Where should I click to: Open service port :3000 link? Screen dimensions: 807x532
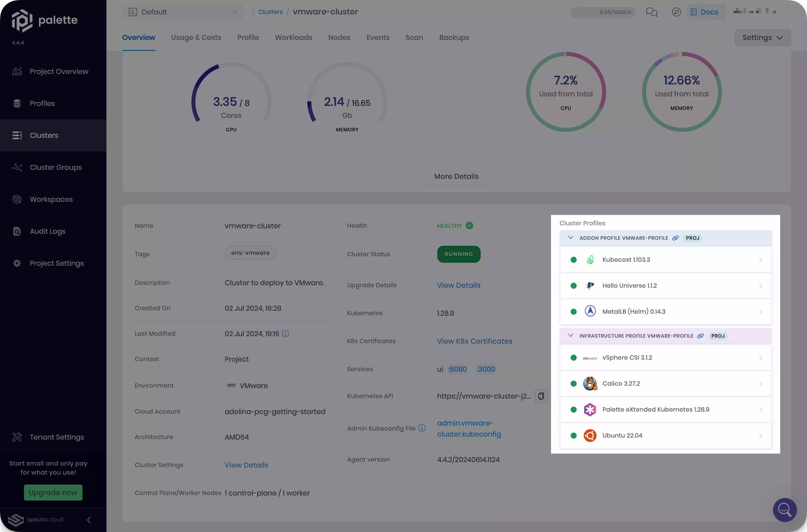[486, 369]
